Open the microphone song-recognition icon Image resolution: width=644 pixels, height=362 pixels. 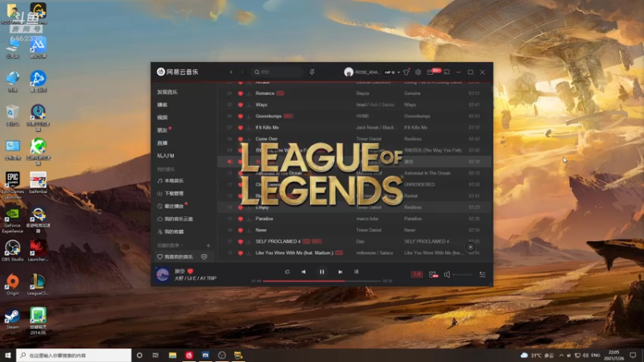(312, 72)
